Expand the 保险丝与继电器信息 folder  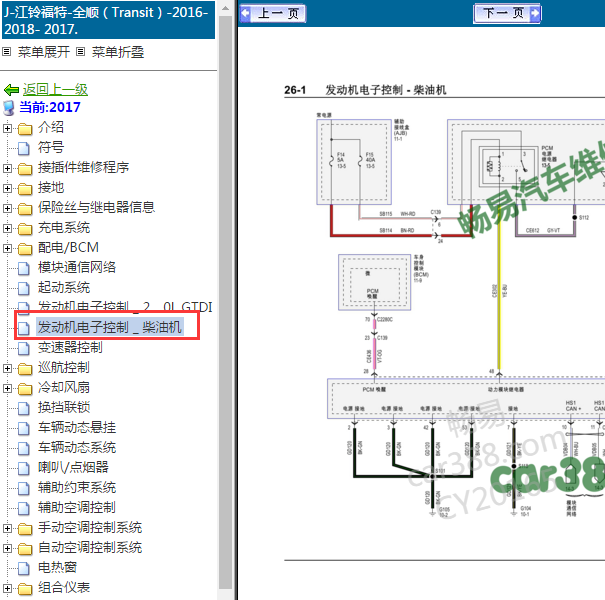pos(7,208)
